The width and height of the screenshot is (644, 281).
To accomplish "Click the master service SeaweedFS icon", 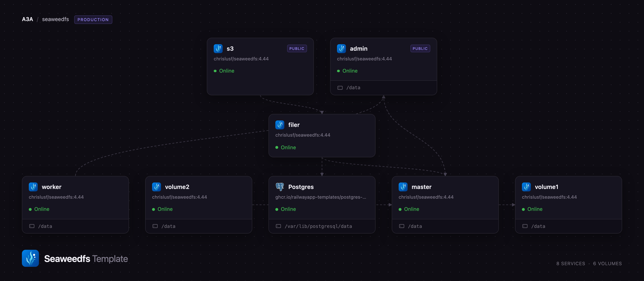I will 403,187.
